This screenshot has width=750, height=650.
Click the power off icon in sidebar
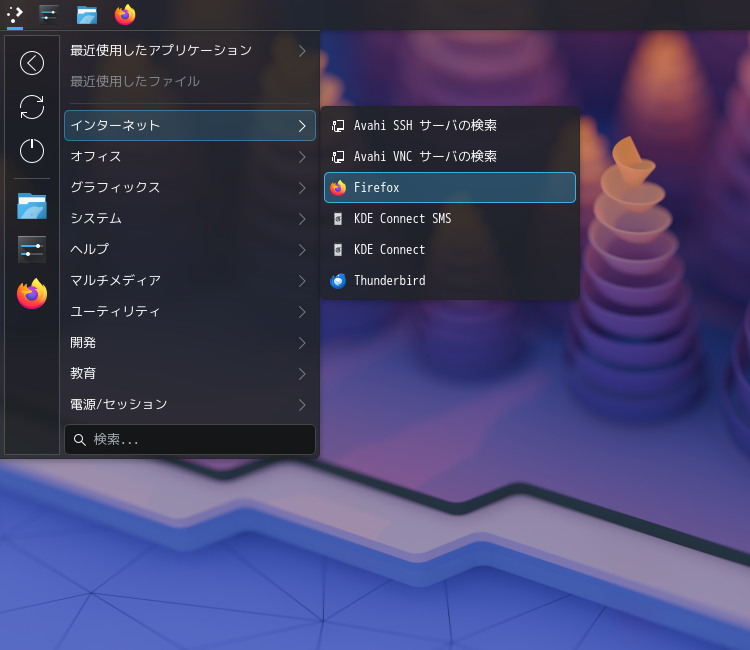tap(32, 151)
